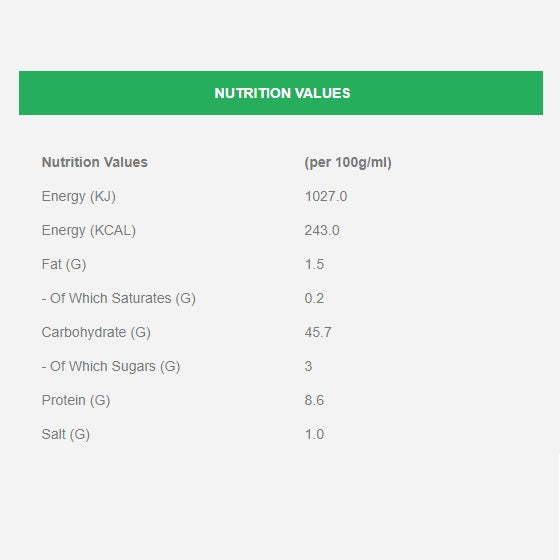Click the green NUTRITION VALUES header banner

click(281, 93)
